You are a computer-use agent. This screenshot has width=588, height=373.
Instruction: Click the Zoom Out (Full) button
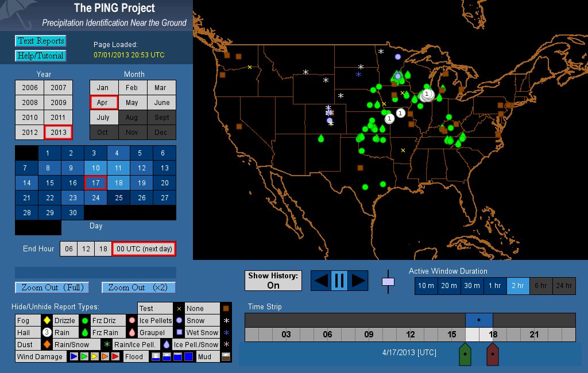[52, 287]
